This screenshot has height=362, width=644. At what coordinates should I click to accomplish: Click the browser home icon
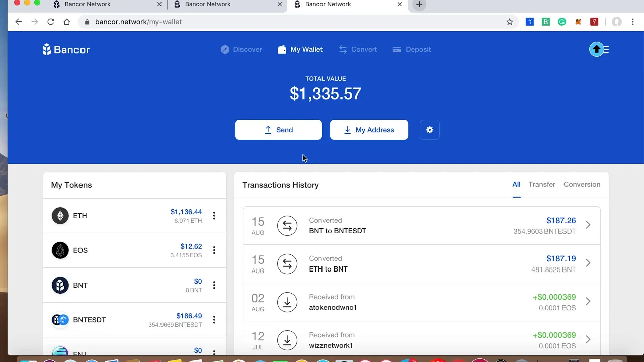(x=67, y=22)
